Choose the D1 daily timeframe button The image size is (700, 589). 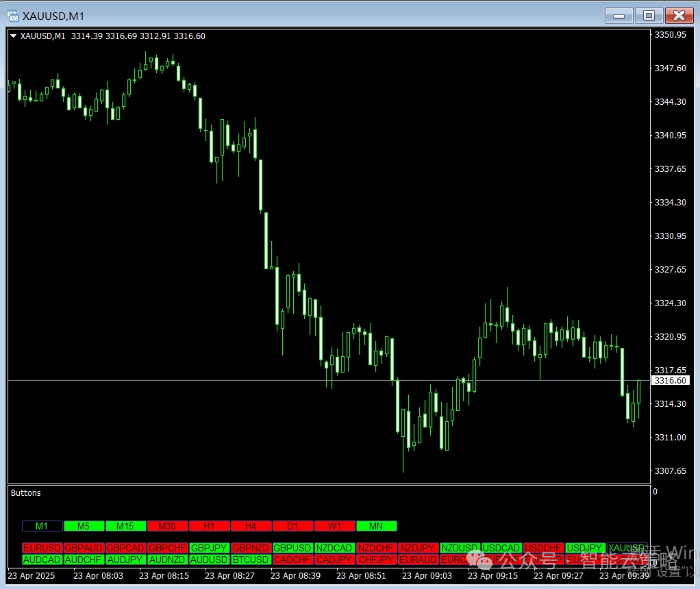293,526
